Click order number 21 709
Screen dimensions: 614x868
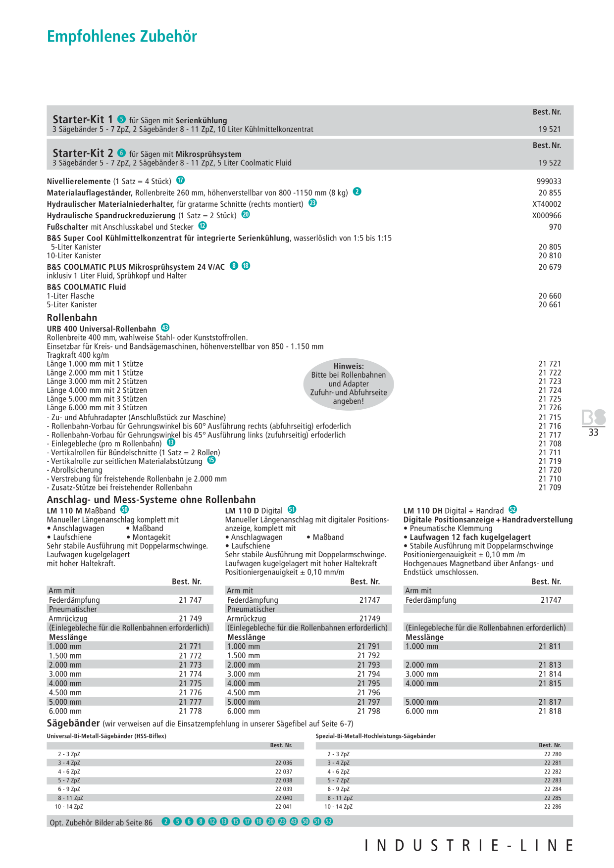tap(550, 487)
